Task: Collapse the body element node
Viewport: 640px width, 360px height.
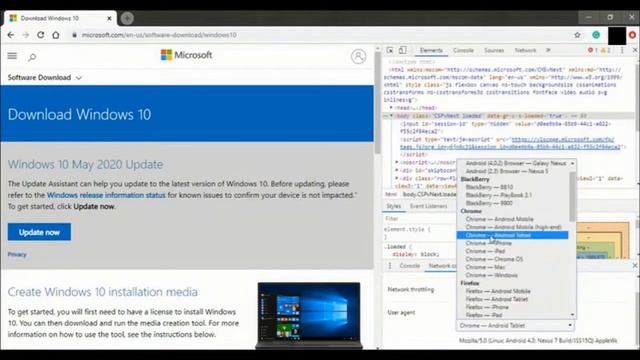Action: point(391,116)
